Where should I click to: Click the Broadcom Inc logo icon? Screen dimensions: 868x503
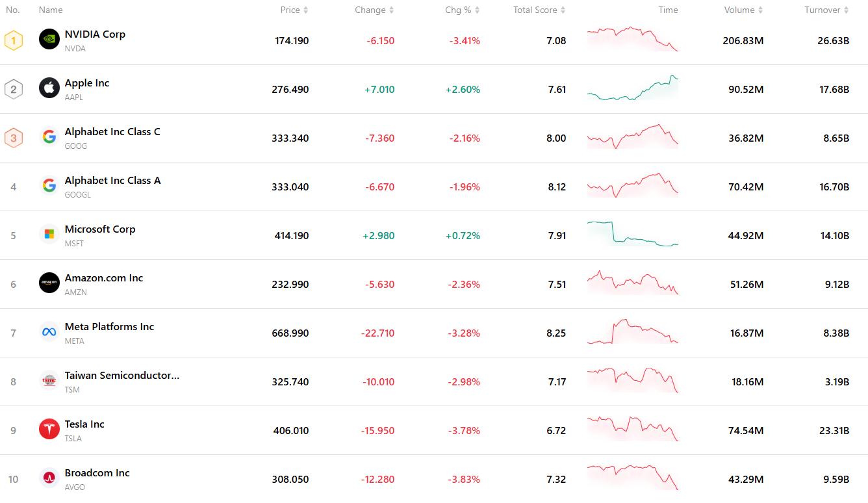(49, 478)
